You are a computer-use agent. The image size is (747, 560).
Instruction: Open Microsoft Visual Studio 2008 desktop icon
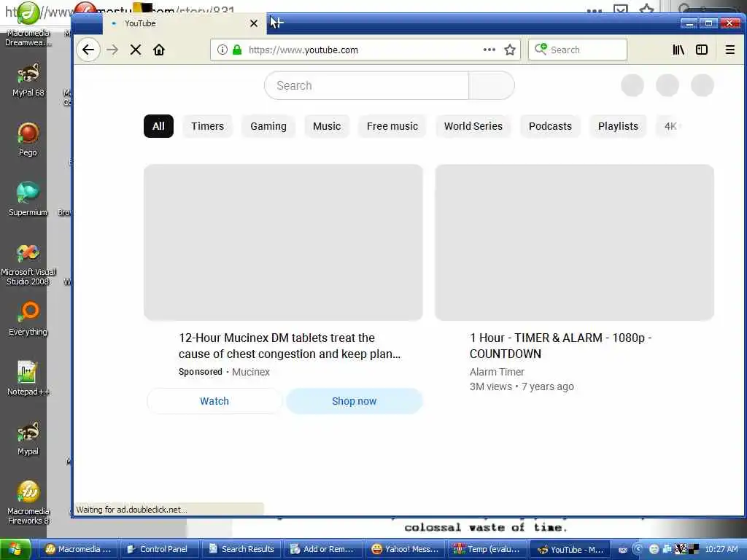point(28,265)
